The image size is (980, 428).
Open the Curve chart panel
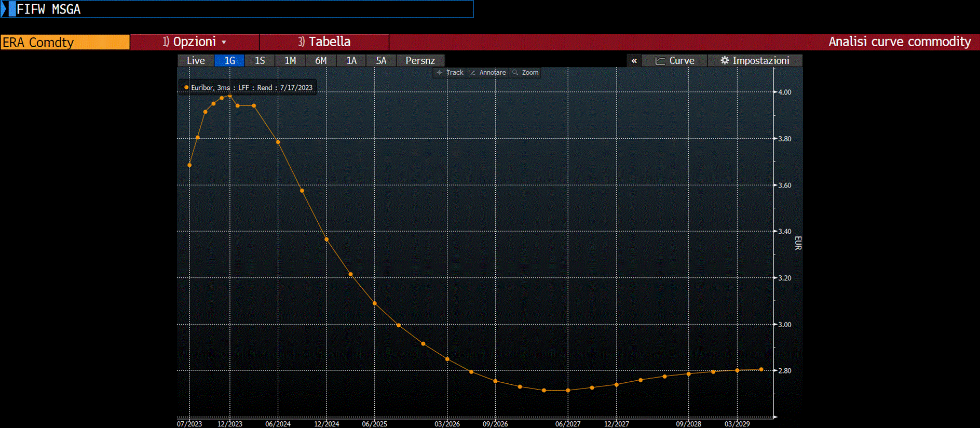(x=674, y=61)
